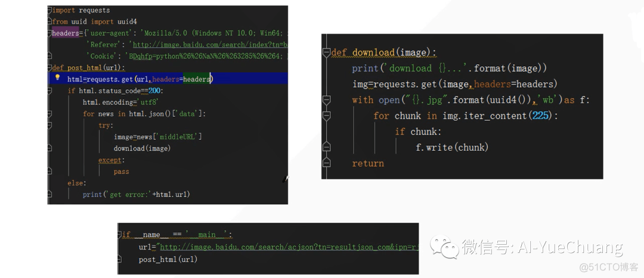Viewport: 644px width, 278px height.
Task: Click the 'except:' keyword
Action: pos(112,160)
